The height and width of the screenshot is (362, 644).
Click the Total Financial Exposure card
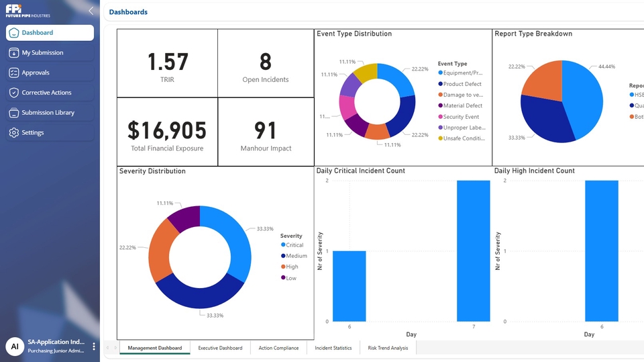[x=167, y=132]
